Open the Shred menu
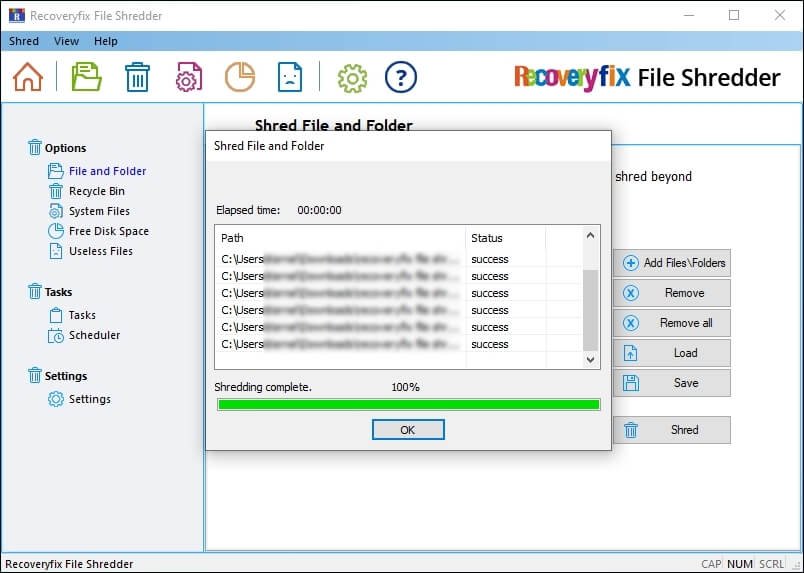Viewport: 804px width, 573px height. [x=24, y=41]
